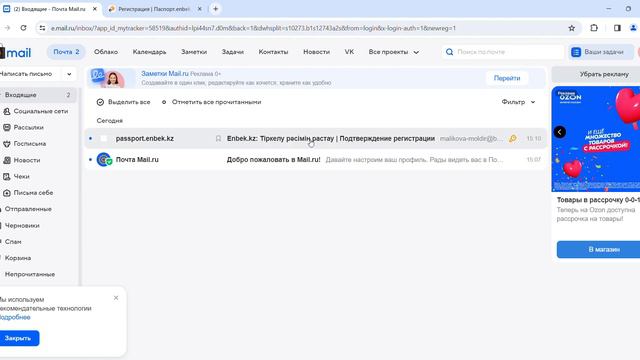Open Облако in the top navigation
The height and width of the screenshot is (360, 640).
tap(106, 52)
